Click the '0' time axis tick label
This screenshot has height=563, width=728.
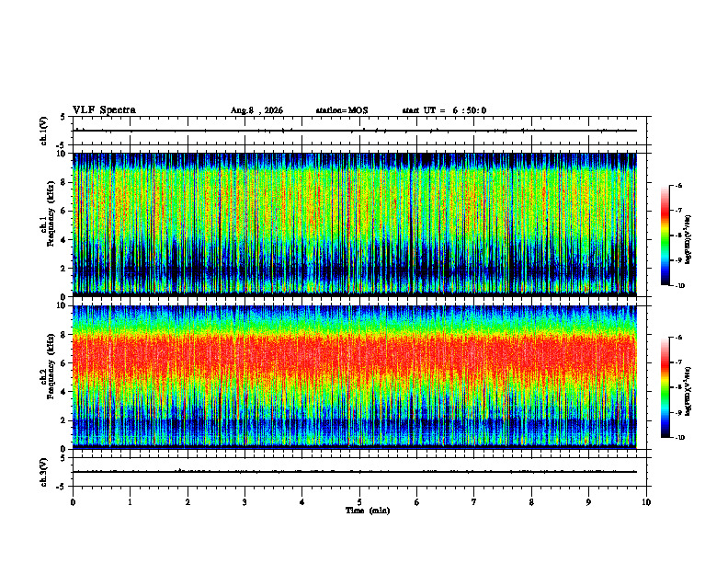coord(73,502)
